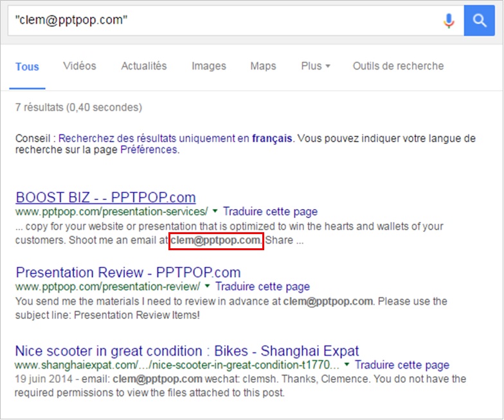This screenshot has height=420, width=504.
Task: Click 'subject line: Presentation Review Items!' text
Action: (x=107, y=315)
